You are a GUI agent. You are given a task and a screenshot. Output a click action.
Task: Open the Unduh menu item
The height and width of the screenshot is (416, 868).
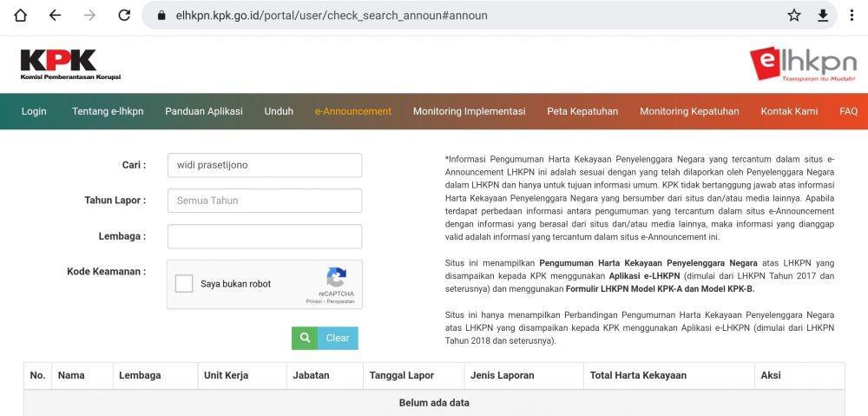pyautogui.click(x=279, y=111)
